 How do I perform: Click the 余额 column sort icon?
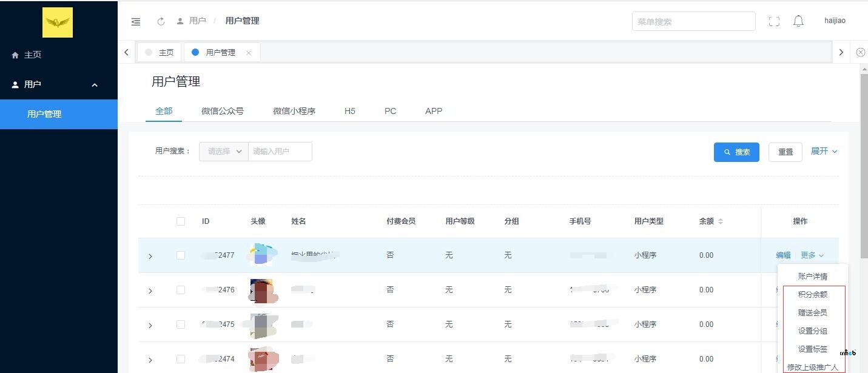pos(721,221)
